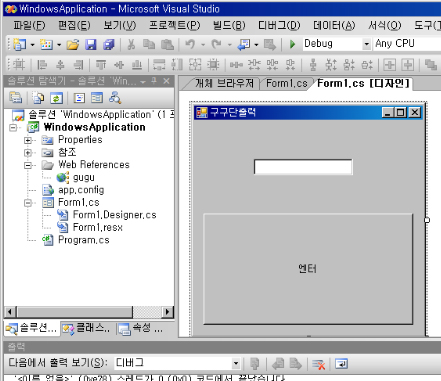This screenshot has width=441, height=381.
Task: Click the Center Horizontally layout icon
Action: click(x=389, y=64)
